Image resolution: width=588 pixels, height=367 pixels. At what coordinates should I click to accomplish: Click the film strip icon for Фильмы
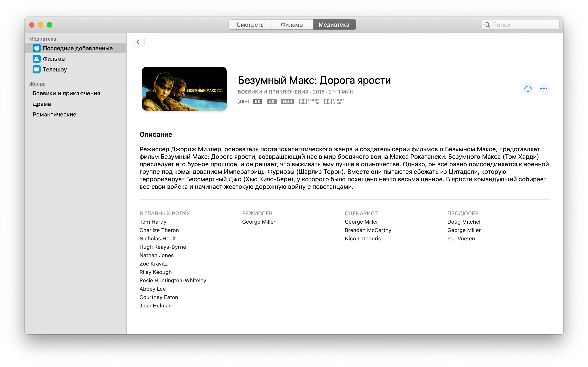pos(36,59)
